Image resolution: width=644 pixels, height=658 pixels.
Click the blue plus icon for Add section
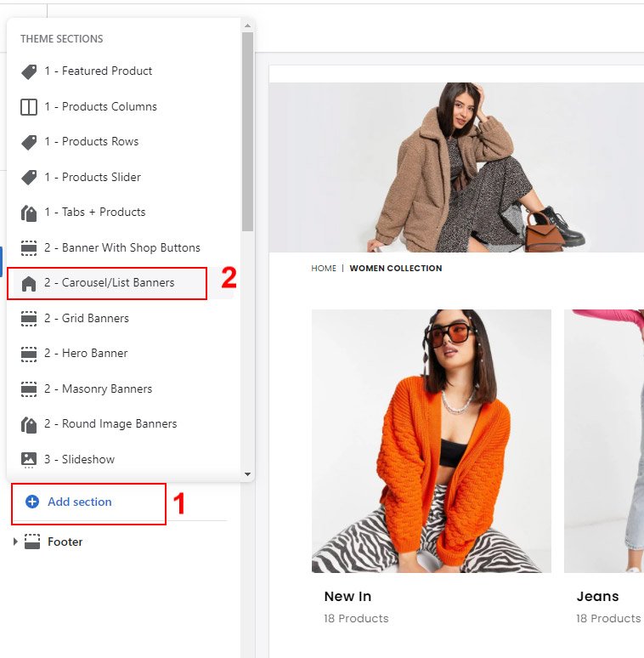pyautogui.click(x=32, y=502)
